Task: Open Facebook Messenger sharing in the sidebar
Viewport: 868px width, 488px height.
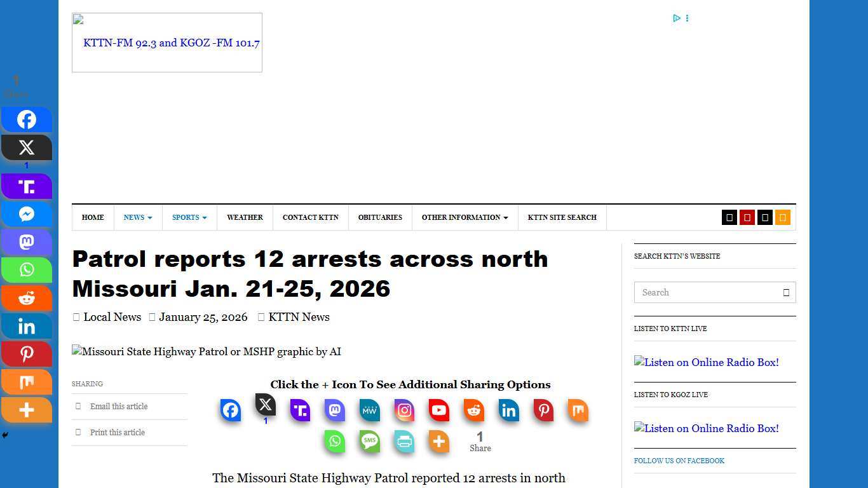Action: point(27,214)
